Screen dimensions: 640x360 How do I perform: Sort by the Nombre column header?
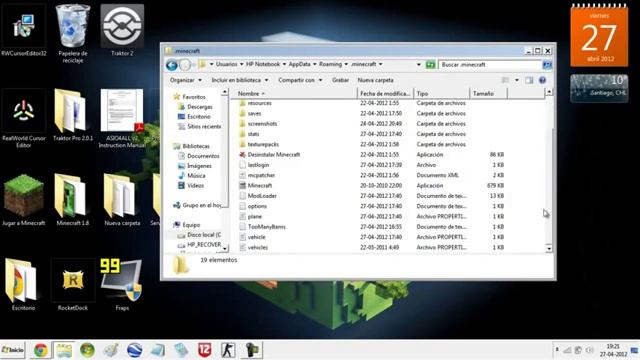[x=295, y=93]
